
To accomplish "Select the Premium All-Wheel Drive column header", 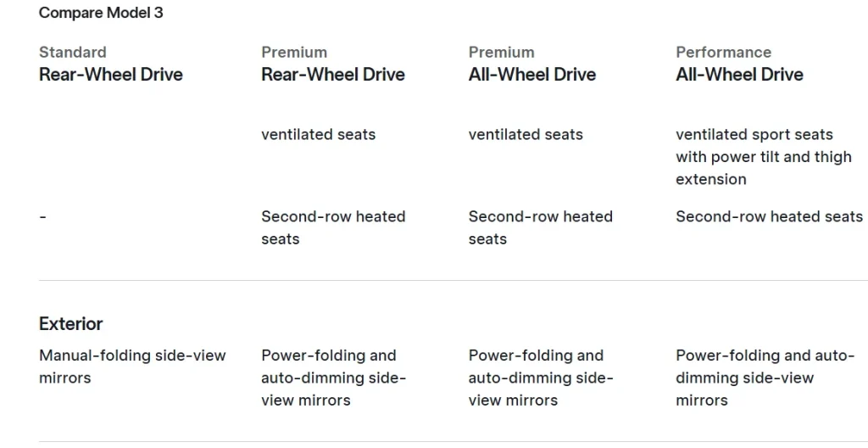I will [x=532, y=75].
